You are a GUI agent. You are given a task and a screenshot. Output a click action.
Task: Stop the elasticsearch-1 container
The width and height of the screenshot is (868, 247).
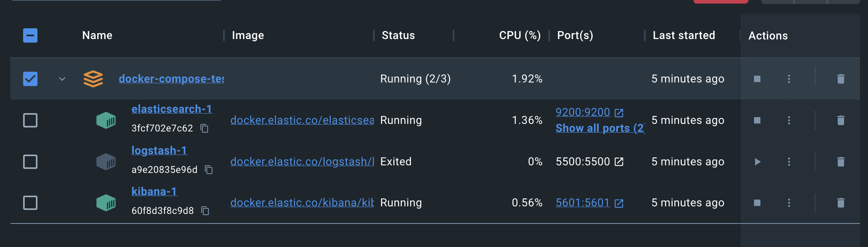757,120
